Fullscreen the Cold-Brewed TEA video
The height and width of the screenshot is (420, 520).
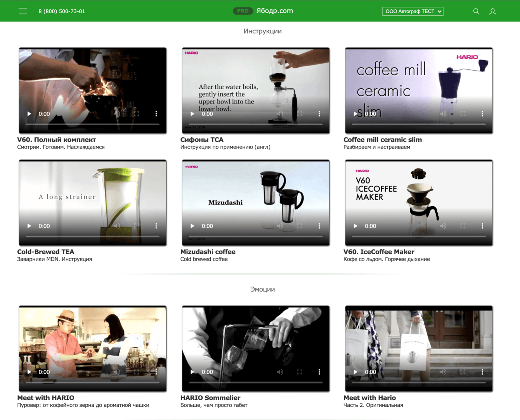pos(137,226)
